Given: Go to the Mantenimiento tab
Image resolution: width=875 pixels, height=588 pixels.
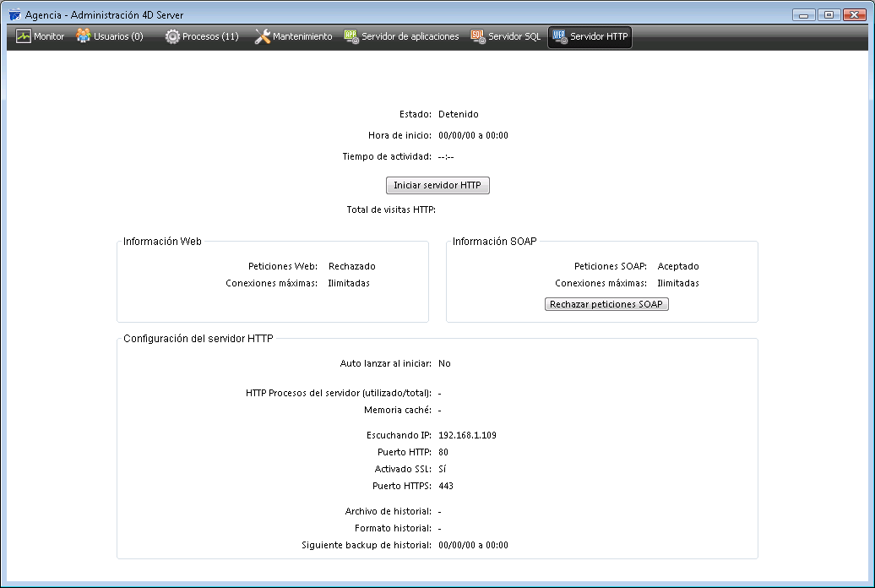Looking at the screenshot, I should click(x=294, y=37).
